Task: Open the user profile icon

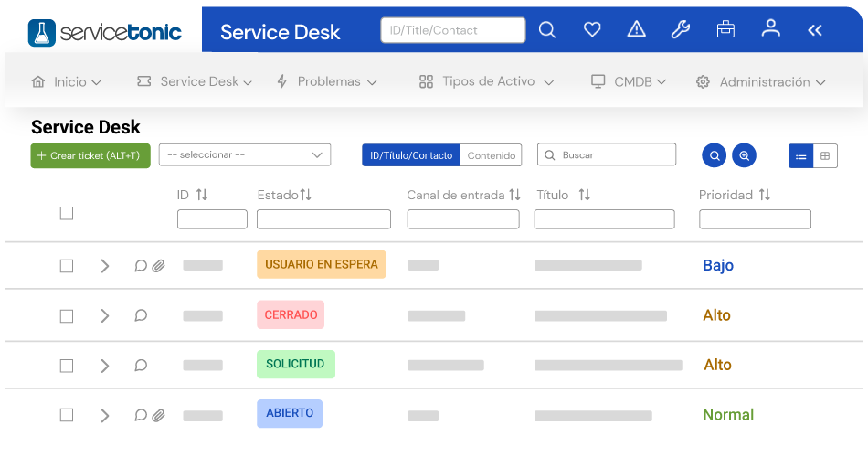Action: pos(770,28)
